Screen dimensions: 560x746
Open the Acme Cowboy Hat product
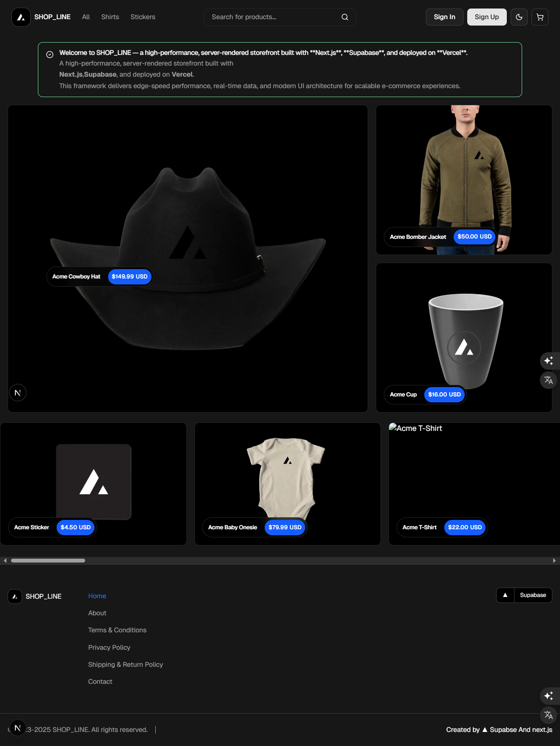(x=188, y=258)
